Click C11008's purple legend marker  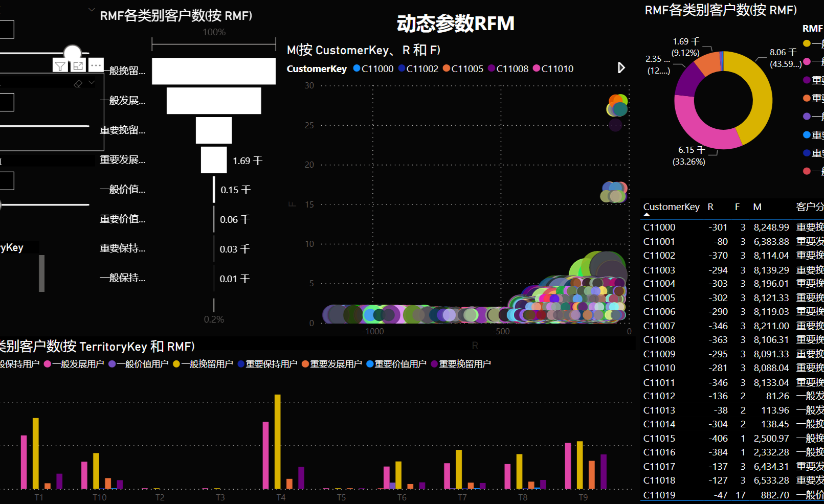click(493, 68)
